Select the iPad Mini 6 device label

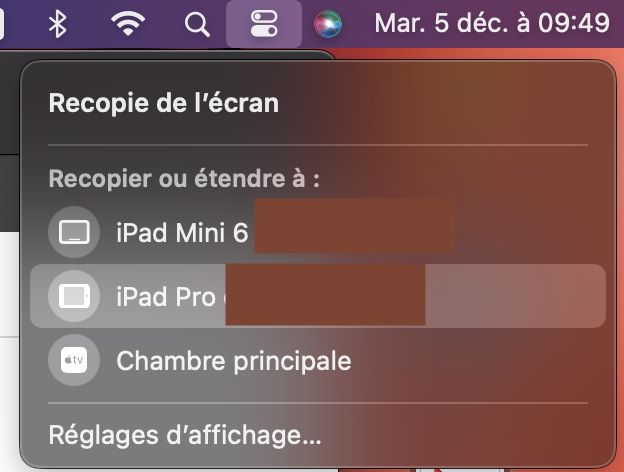181,234
